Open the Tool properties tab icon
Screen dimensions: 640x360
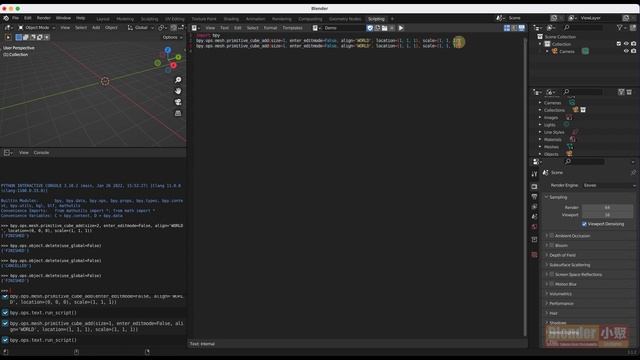(534, 174)
